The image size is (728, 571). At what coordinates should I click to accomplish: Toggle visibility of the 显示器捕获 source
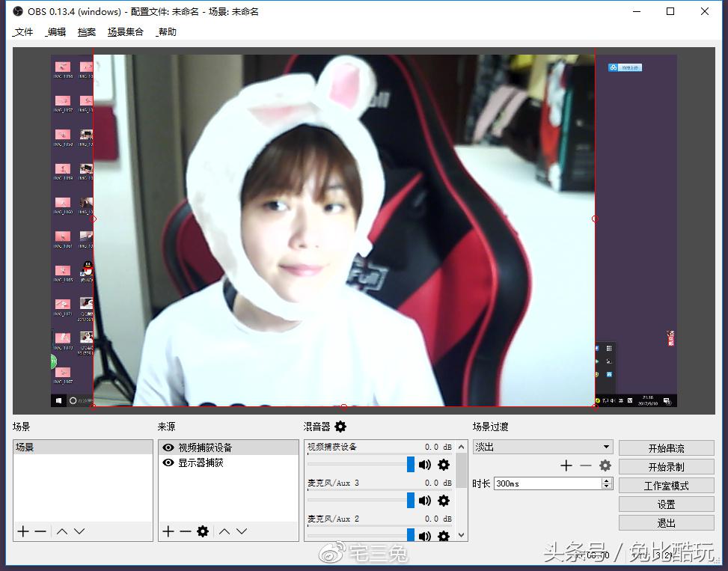coord(168,463)
